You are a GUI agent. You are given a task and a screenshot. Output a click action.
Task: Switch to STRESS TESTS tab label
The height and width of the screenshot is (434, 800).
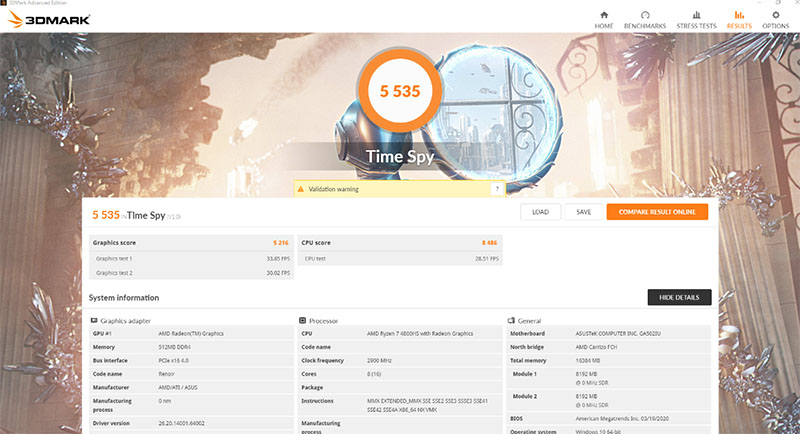point(696,26)
